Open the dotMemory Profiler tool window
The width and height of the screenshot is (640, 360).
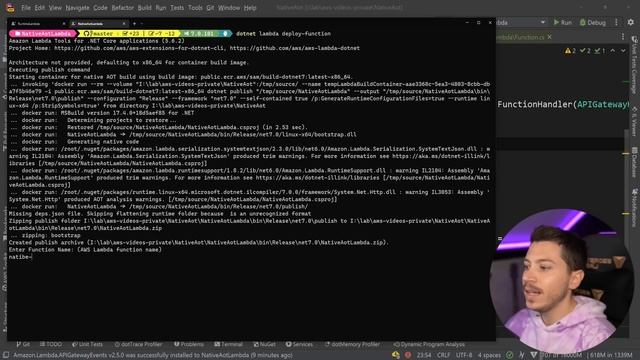(x=352, y=344)
